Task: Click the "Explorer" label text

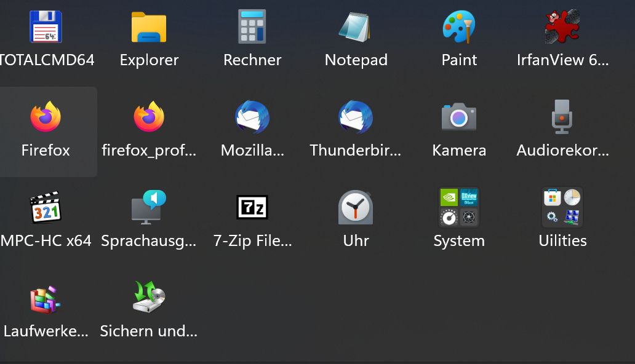Action: (x=149, y=60)
